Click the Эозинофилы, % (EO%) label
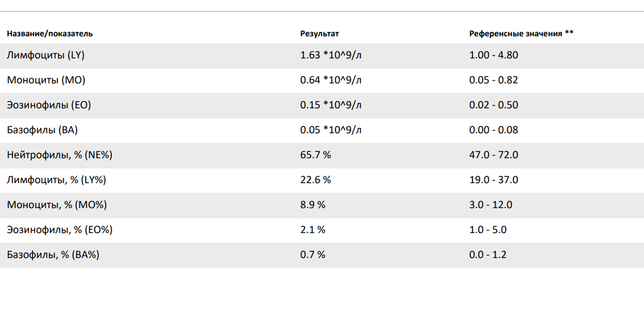Screen dimensions: 644x317 (x=60, y=230)
